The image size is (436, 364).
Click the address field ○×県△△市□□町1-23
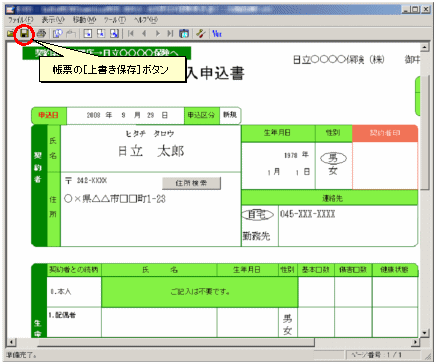click(x=115, y=199)
